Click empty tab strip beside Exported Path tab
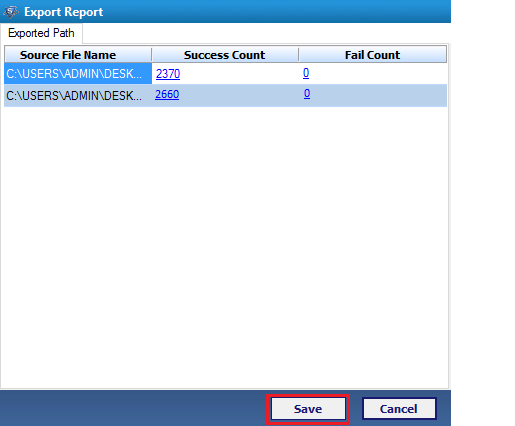The width and height of the screenshot is (515, 426). click(x=266, y=33)
